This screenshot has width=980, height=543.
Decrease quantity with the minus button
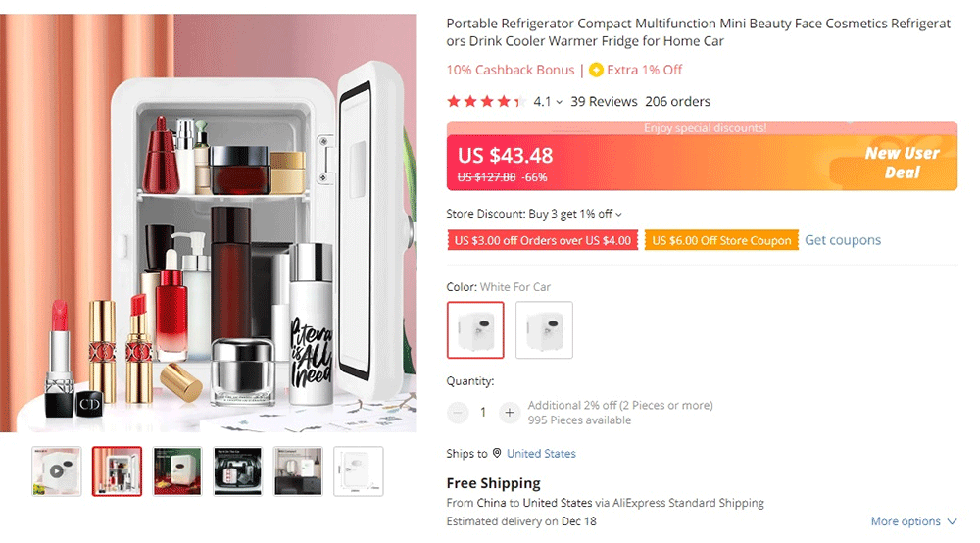pos(458,413)
